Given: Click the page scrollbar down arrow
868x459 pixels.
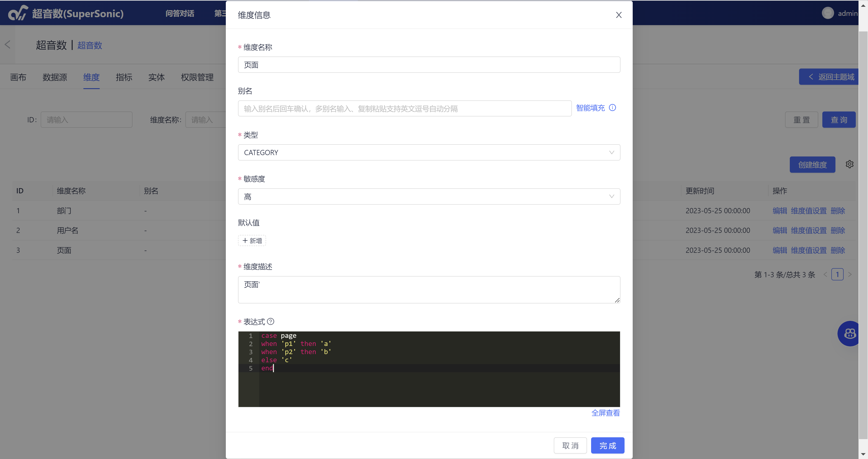Looking at the screenshot, I should 863,454.
